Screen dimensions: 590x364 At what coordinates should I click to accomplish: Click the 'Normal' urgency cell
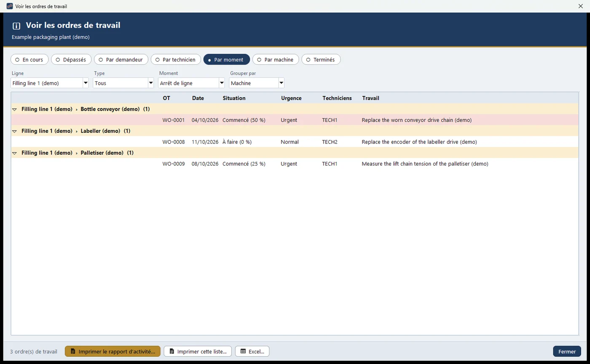[290, 142]
